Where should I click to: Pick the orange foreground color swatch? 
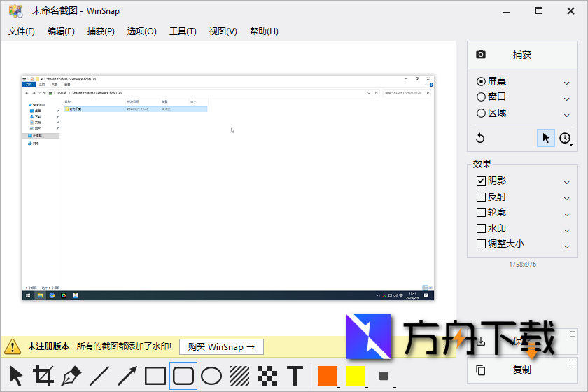328,376
